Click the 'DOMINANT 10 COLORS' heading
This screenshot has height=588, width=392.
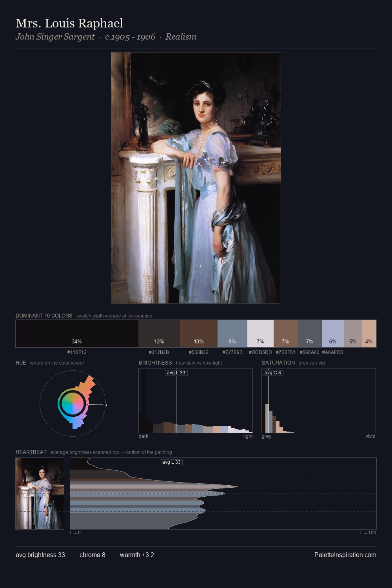tap(44, 316)
